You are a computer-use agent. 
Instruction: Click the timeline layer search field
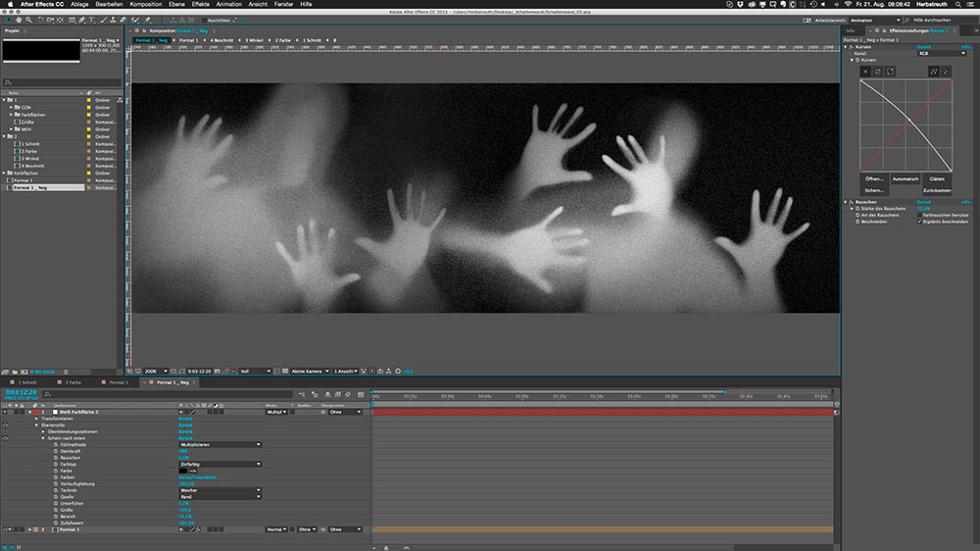[168, 394]
